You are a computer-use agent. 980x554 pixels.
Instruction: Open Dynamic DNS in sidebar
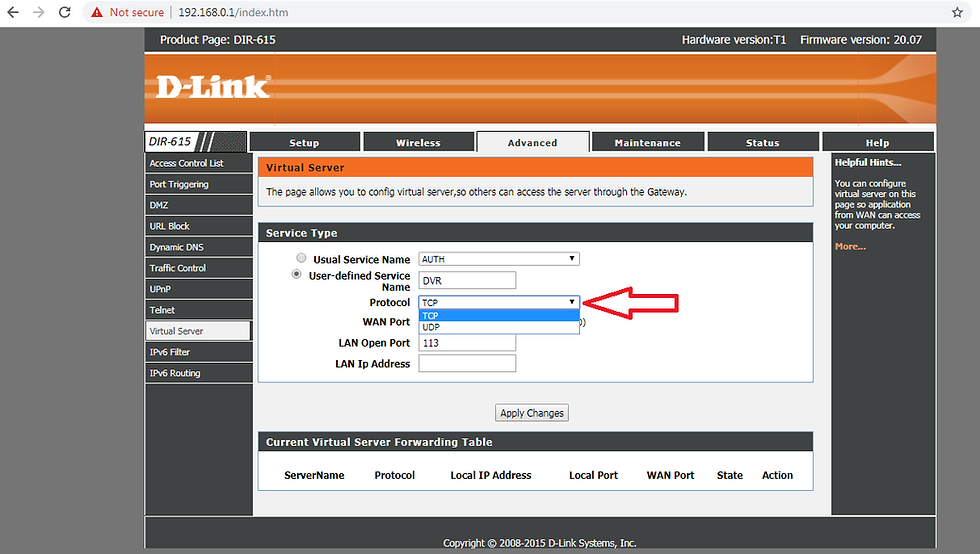click(199, 247)
